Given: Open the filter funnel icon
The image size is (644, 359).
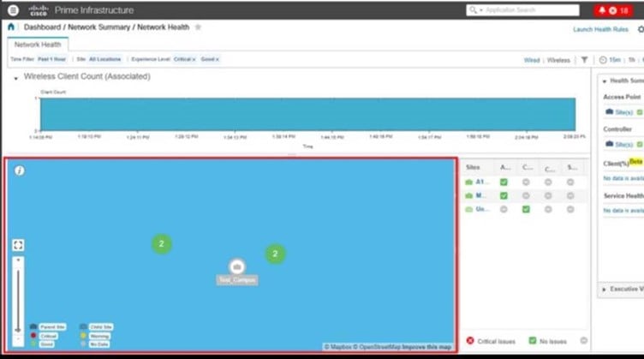Looking at the screenshot, I should click(584, 60).
